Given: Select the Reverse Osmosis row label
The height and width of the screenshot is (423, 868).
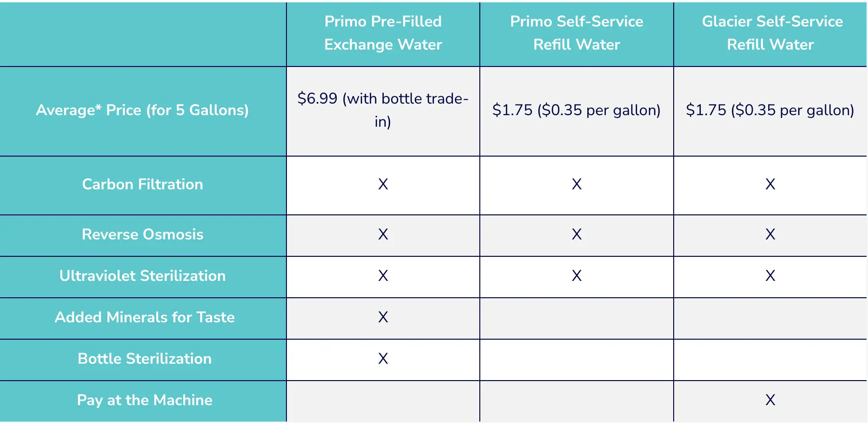Looking at the screenshot, I should (x=142, y=235).
